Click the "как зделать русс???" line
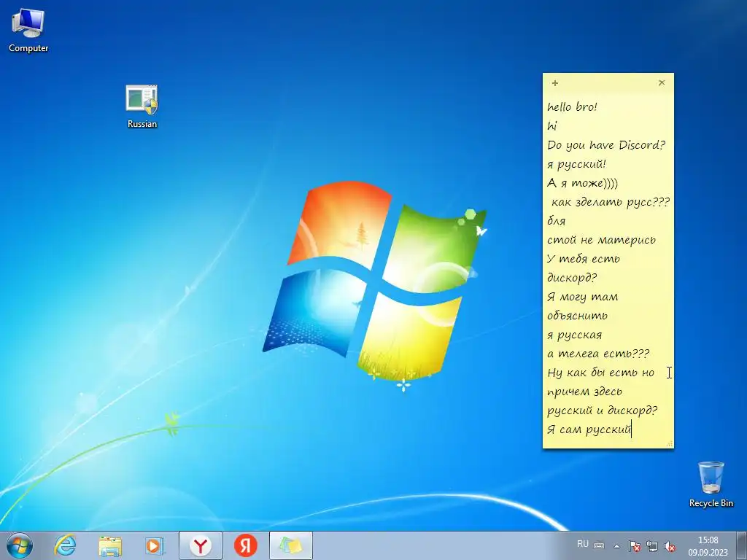Screen dimensions: 747x560 tap(611, 202)
